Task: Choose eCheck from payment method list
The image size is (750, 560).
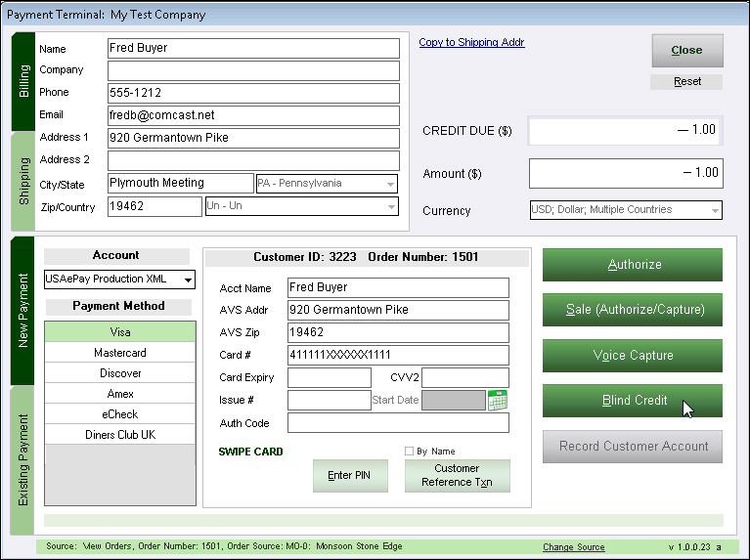Action: 118,414
